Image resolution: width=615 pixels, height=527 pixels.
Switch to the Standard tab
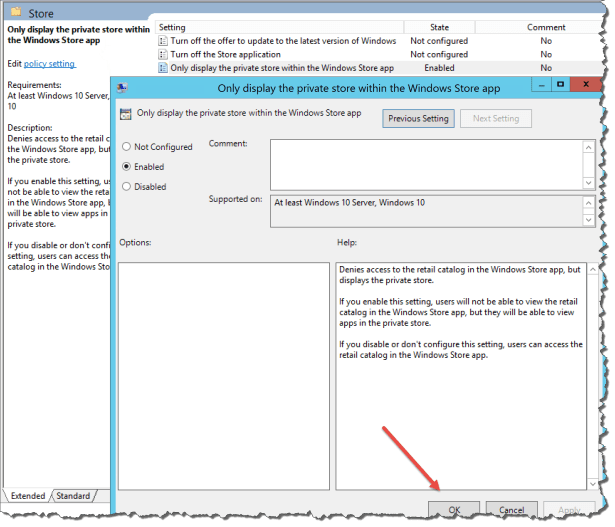(73, 496)
